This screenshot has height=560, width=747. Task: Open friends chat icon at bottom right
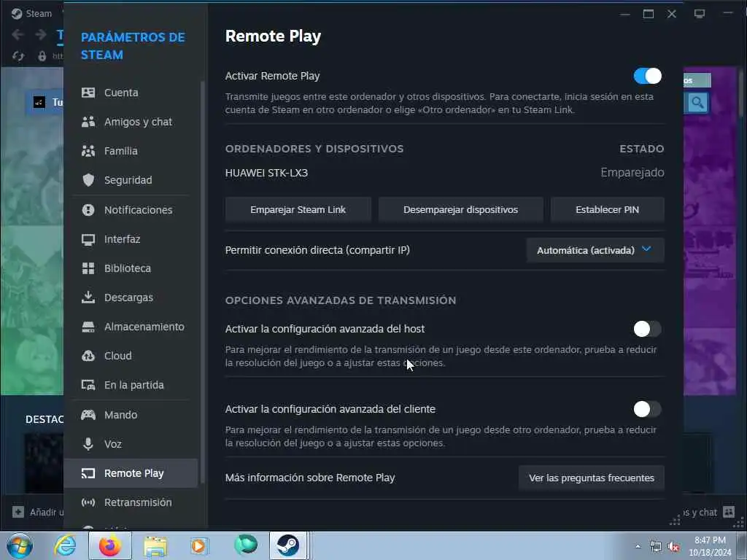[x=729, y=512]
